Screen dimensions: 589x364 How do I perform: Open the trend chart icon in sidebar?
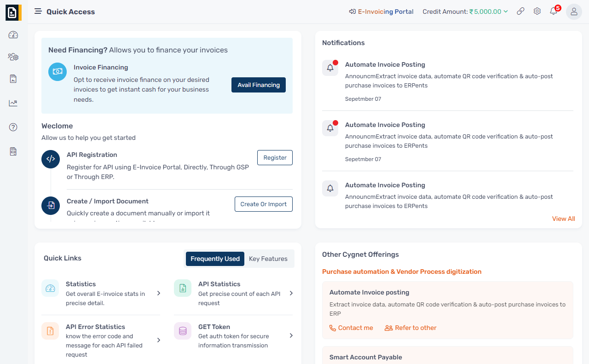(x=13, y=103)
